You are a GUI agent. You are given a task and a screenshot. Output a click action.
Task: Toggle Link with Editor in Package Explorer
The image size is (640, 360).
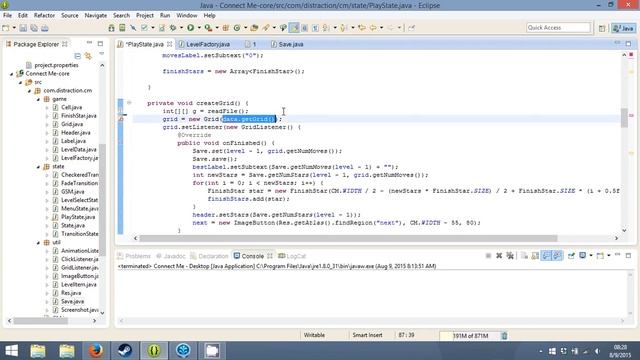(x=88, y=56)
